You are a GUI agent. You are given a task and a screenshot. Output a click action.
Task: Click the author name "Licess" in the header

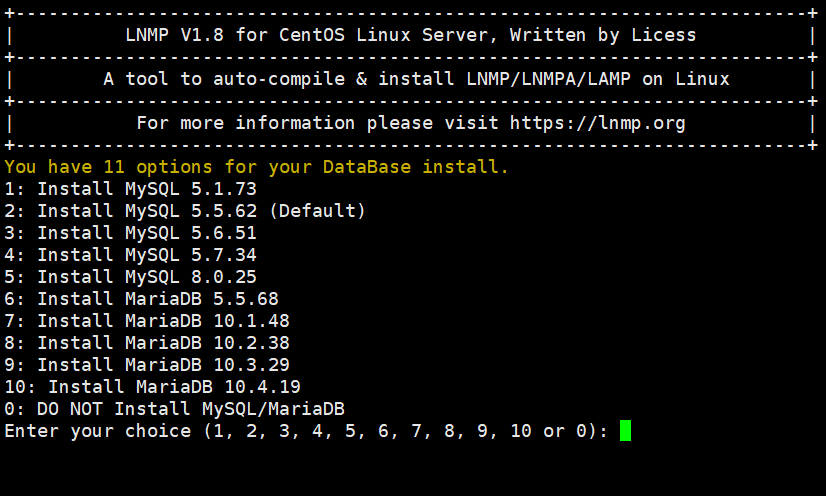coord(663,35)
